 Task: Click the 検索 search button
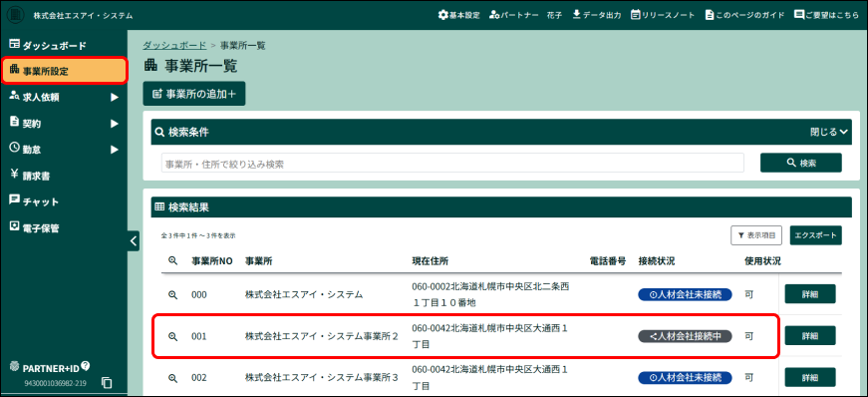coord(801,163)
